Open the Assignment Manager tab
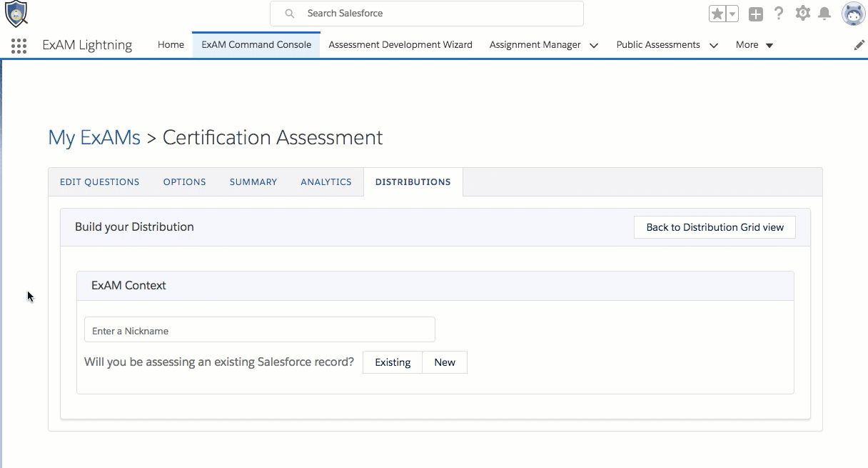The width and height of the screenshot is (868, 468). tap(535, 44)
